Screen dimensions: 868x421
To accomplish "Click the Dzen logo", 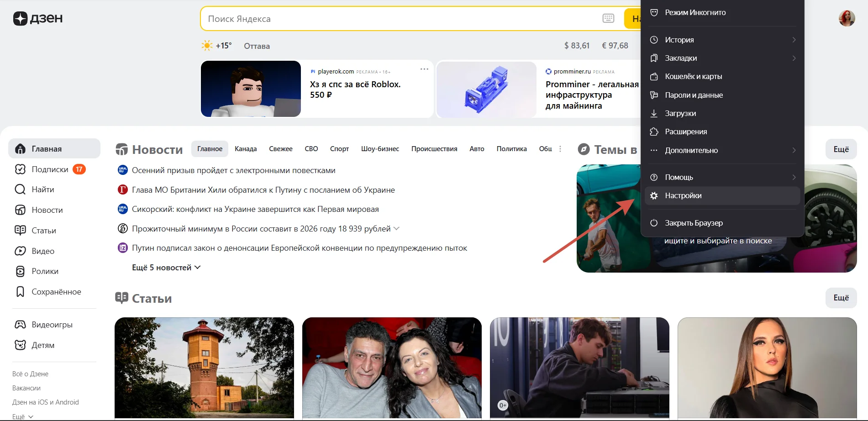I will 38,19.
